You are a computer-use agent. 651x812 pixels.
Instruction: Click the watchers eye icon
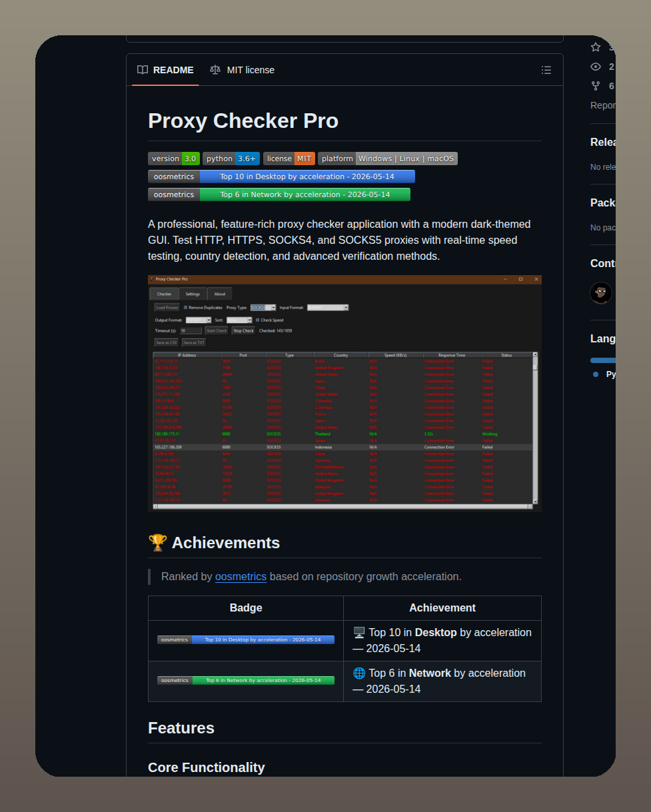click(596, 67)
